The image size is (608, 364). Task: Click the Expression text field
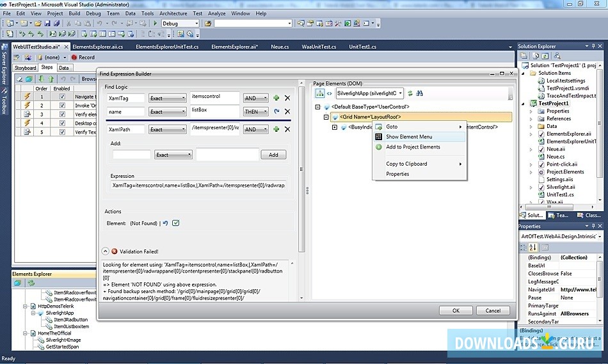point(199,186)
